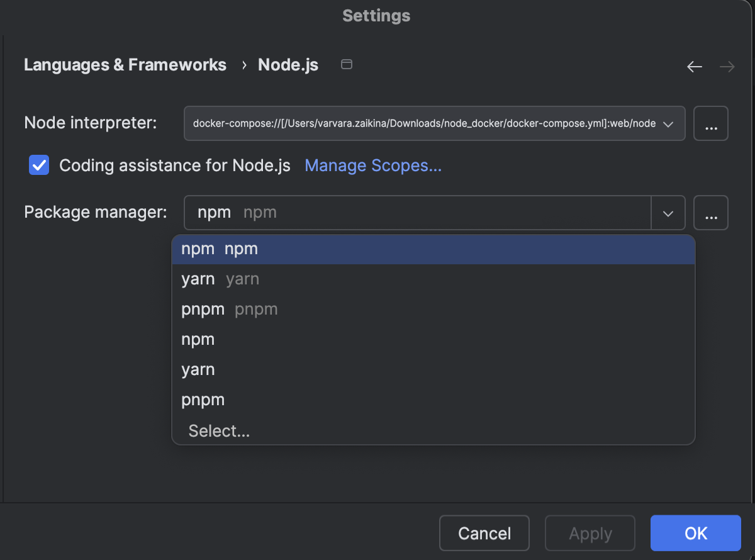The height and width of the screenshot is (560, 755).
Task: Click the icon beside the Node.js breadcrumb
Action: 346,64
